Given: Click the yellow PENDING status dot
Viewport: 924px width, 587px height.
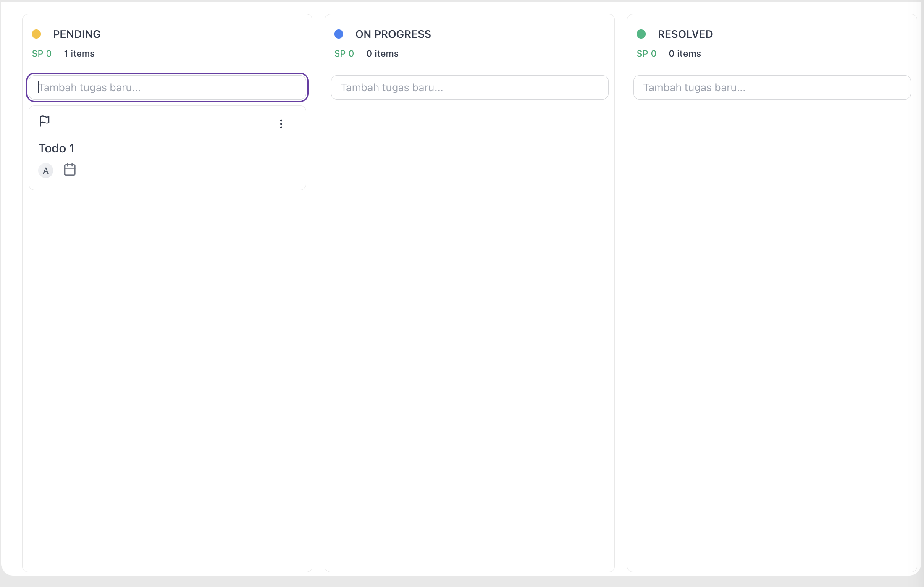Looking at the screenshot, I should [37, 34].
